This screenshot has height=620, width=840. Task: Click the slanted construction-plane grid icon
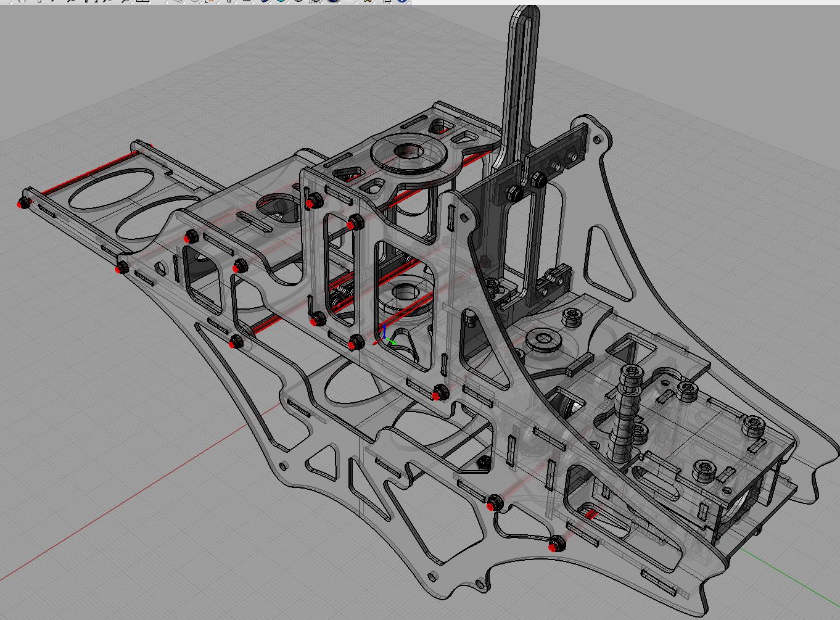pyautogui.click(x=177, y=3)
